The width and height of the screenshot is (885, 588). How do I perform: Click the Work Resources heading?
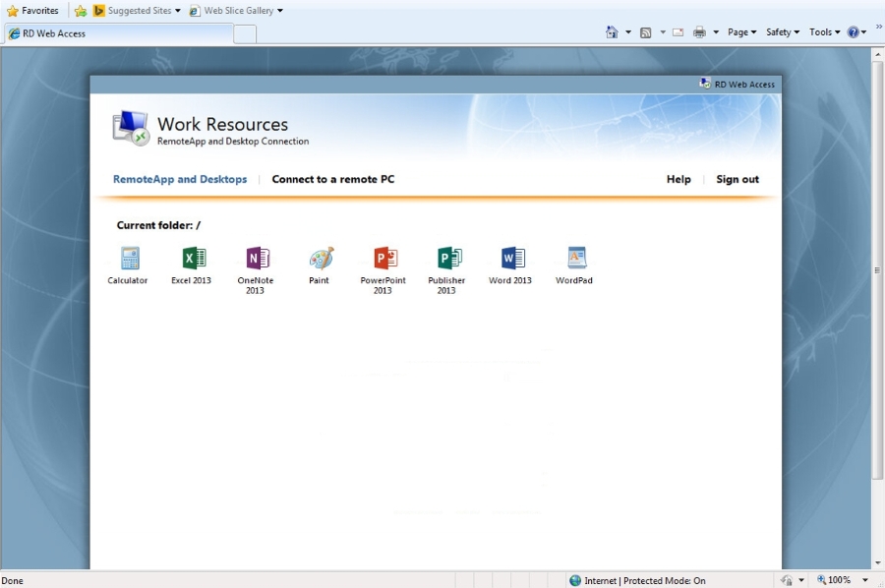(223, 124)
